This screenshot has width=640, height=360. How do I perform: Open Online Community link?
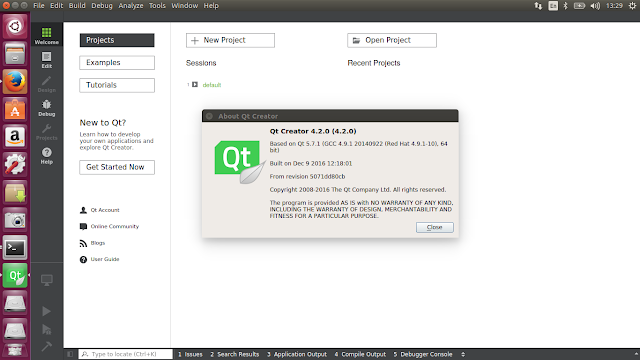(x=115, y=227)
